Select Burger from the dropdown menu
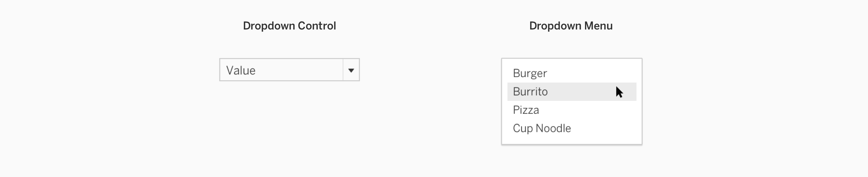 [530, 73]
